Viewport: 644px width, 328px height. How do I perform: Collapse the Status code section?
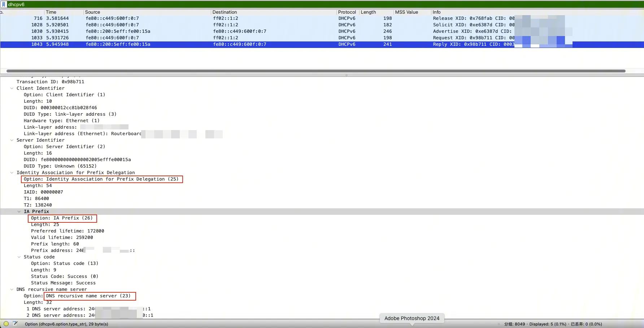point(19,257)
